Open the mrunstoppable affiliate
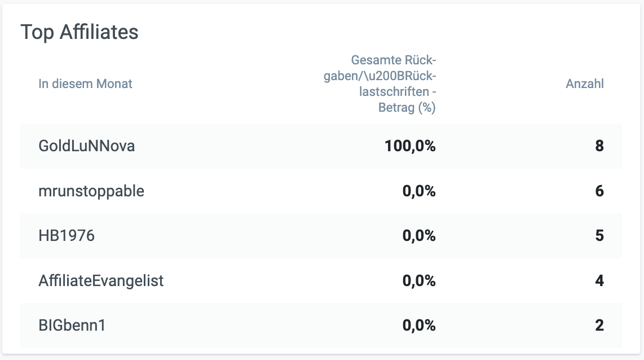The height and width of the screenshot is (360, 644). click(x=91, y=191)
